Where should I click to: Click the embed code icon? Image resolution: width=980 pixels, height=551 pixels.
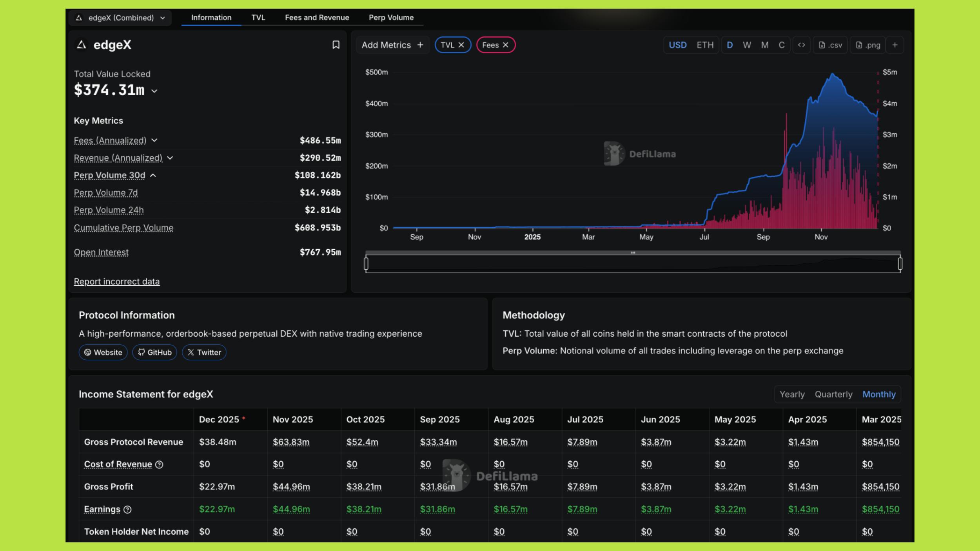801,45
